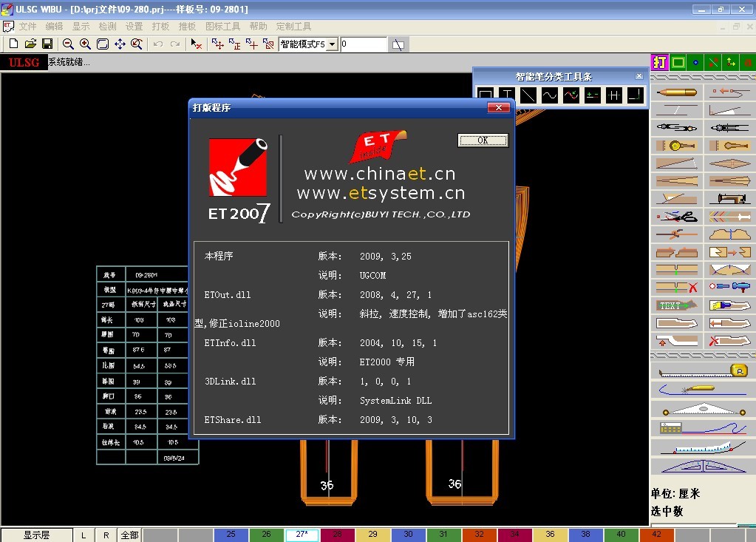The width and height of the screenshot is (756, 542).
Task: Select size 25 color swatch
Action: pos(231,535)
